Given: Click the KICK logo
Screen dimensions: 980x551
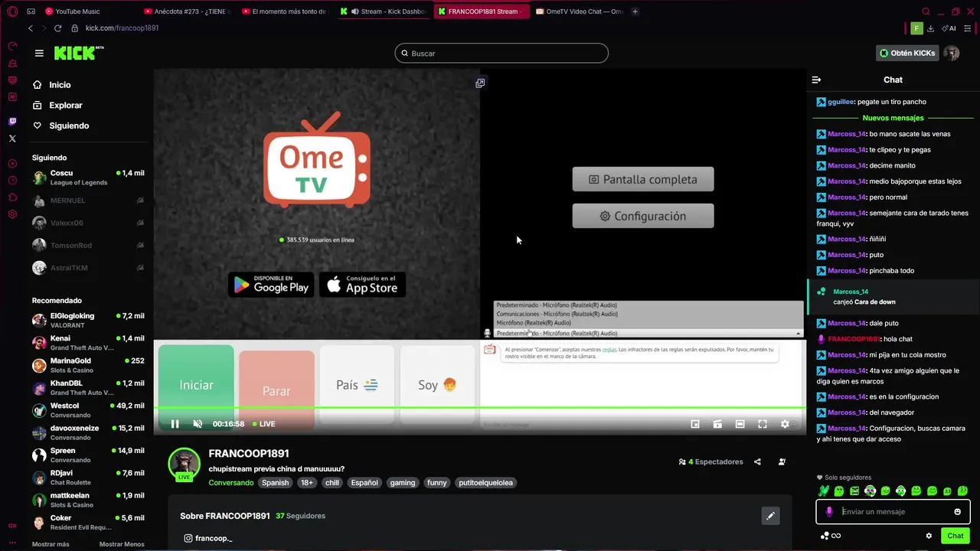Looking at the screenshot, I should (x=78, y=53).
